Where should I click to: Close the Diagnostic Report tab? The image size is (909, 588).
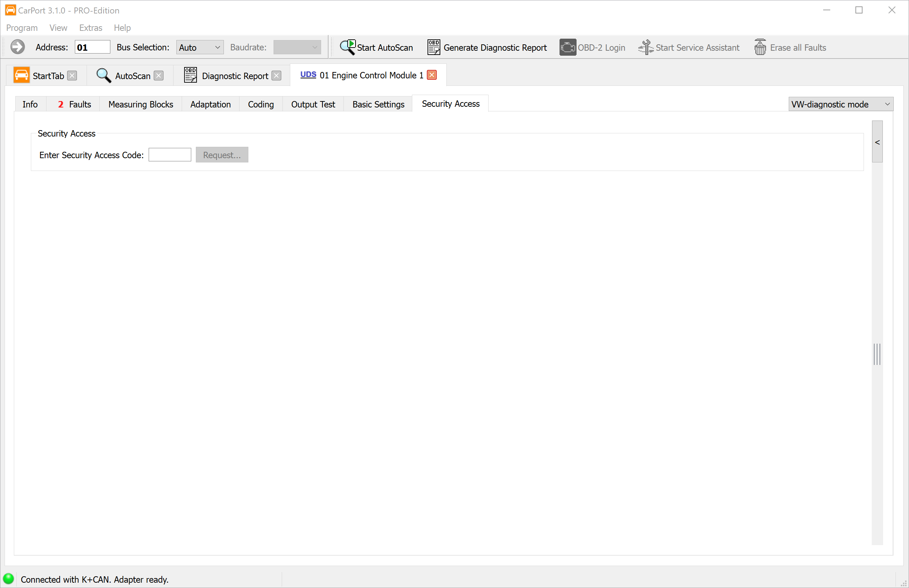pyautogui.click(x=276, y=76)
